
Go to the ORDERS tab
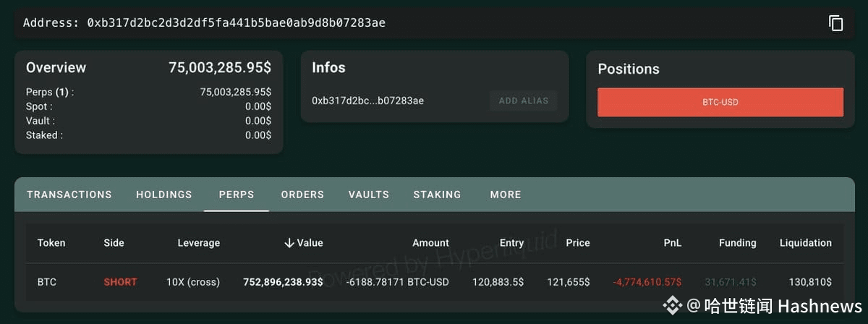pyautogui.click(x=302, y=195)
